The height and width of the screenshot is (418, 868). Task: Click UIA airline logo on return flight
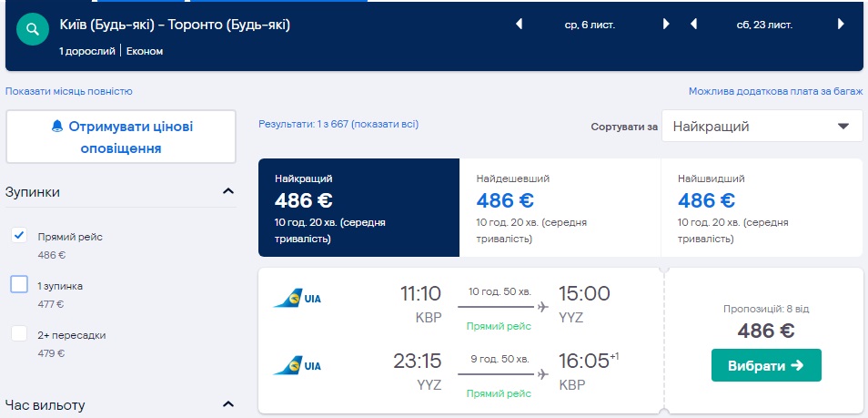coord(298,366)
